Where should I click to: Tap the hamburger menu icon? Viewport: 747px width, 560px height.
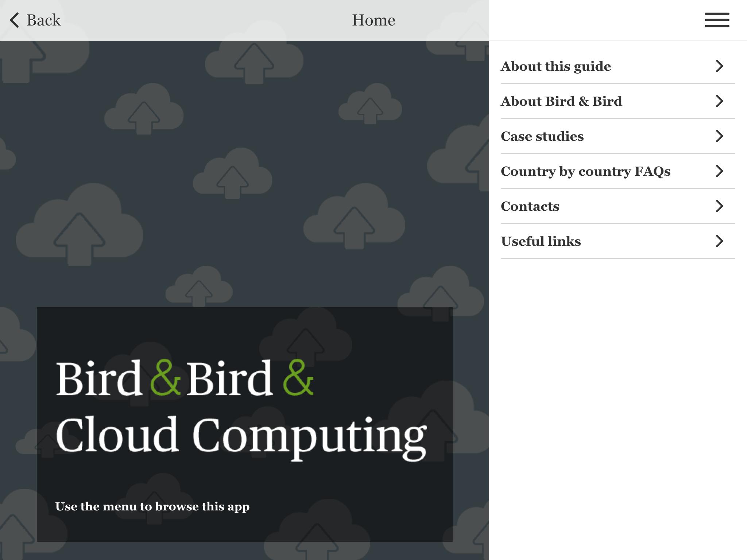[x=717, y=20]
